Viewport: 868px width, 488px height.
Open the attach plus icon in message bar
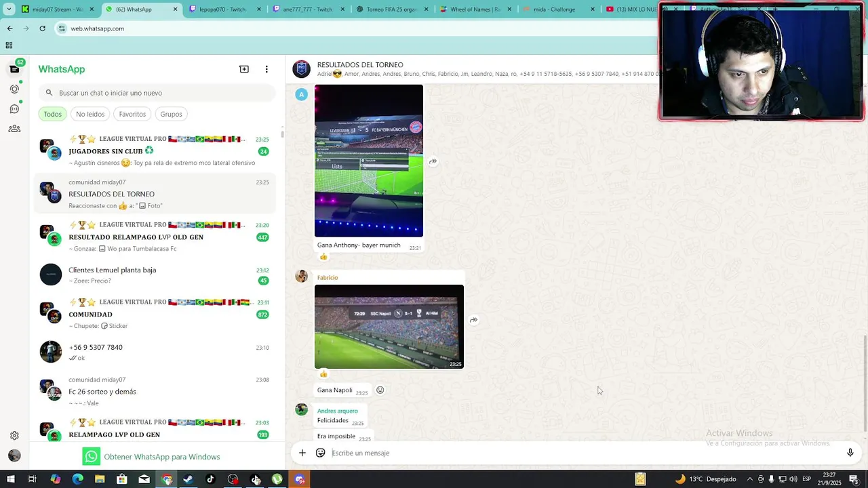click(x=302, y=453)
